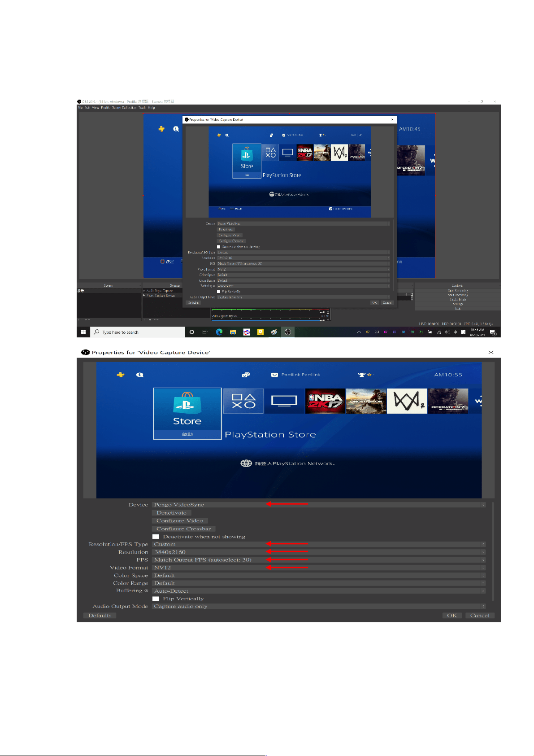Click the taskbar volume speaker icon
The width and height of the screenshot is (534, 756).
pos(447,332)
